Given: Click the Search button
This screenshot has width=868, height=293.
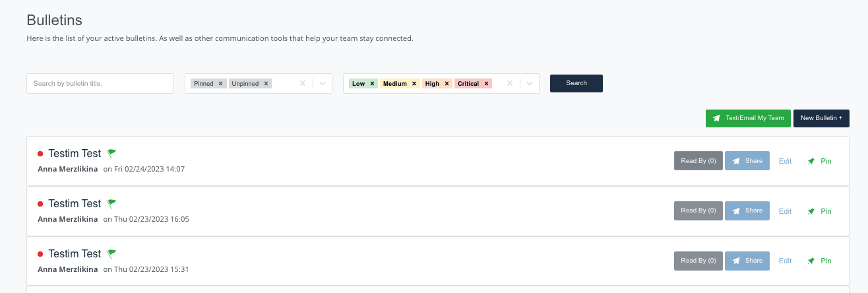Looking at the screenshot, I should click(x=576, y=83).
